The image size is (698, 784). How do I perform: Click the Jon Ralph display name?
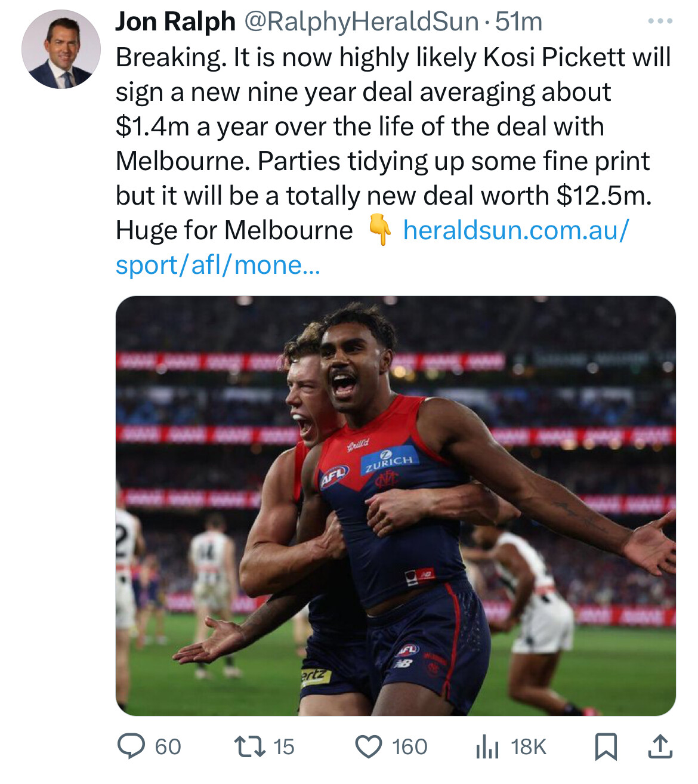tap(175, 22)
